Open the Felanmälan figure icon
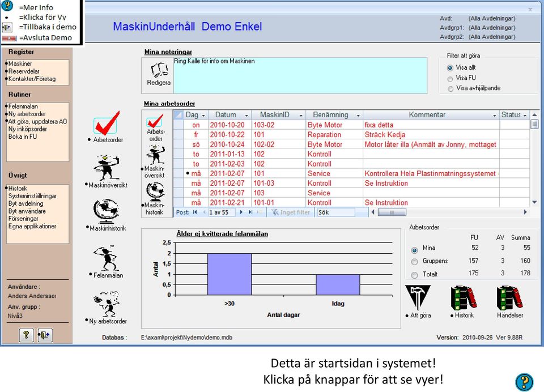 (x=106, y=258)
